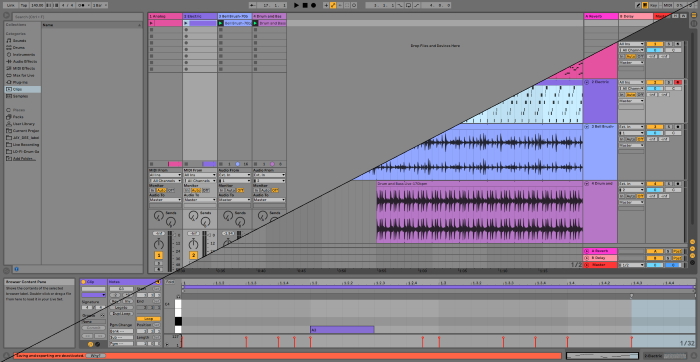Select the tempo field showing 140.00
Image resolution: width=700 pixels, height=362 pixels.
pos(38,5)
